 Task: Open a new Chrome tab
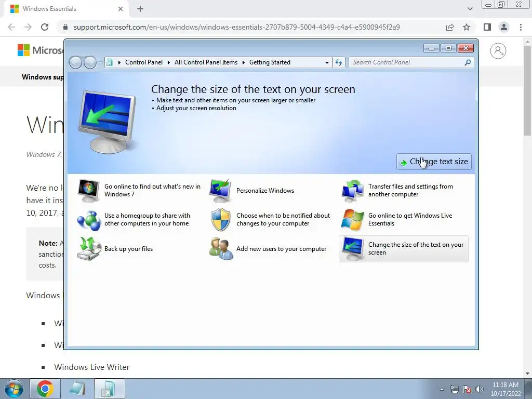140,9
